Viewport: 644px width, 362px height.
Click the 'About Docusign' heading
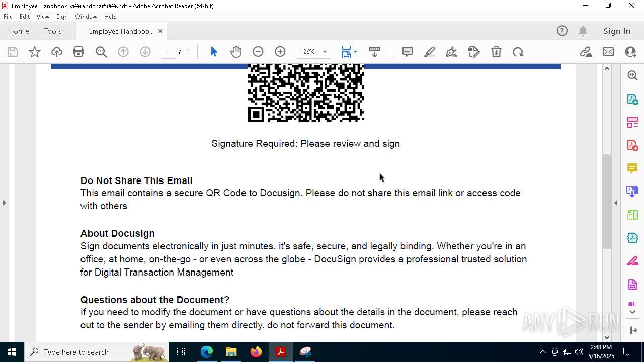[x=118, y=233]
